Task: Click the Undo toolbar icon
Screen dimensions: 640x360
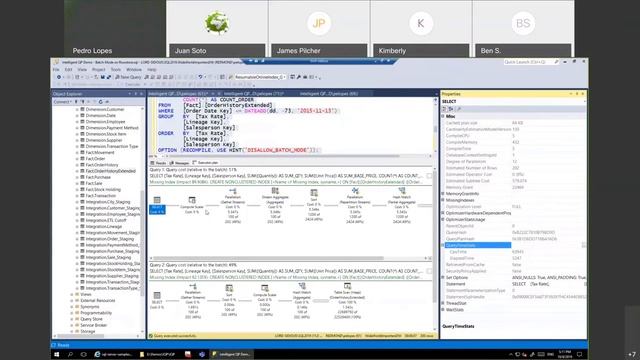Action: [x=200, y=77]
